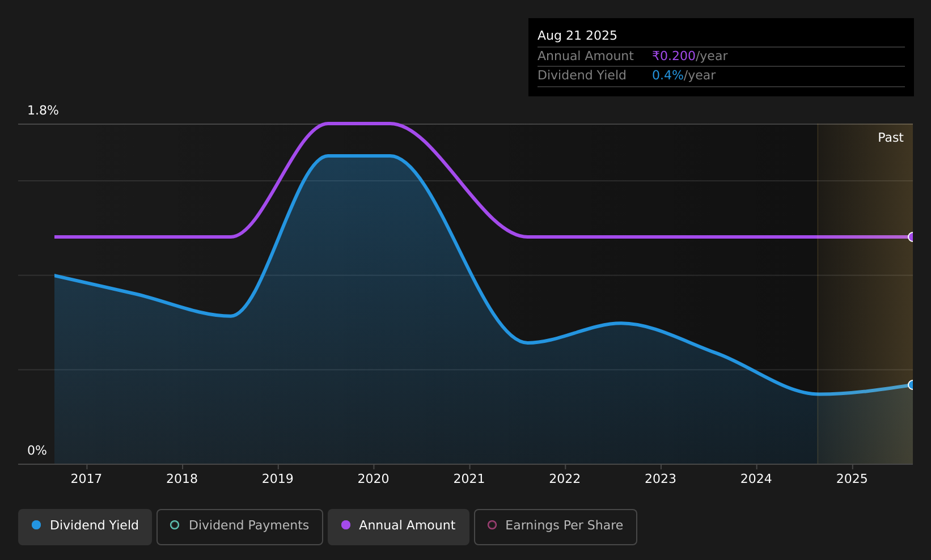
Task: Select the blue endpoint marker on Dividend Yield line
Action: coord(912,385)
